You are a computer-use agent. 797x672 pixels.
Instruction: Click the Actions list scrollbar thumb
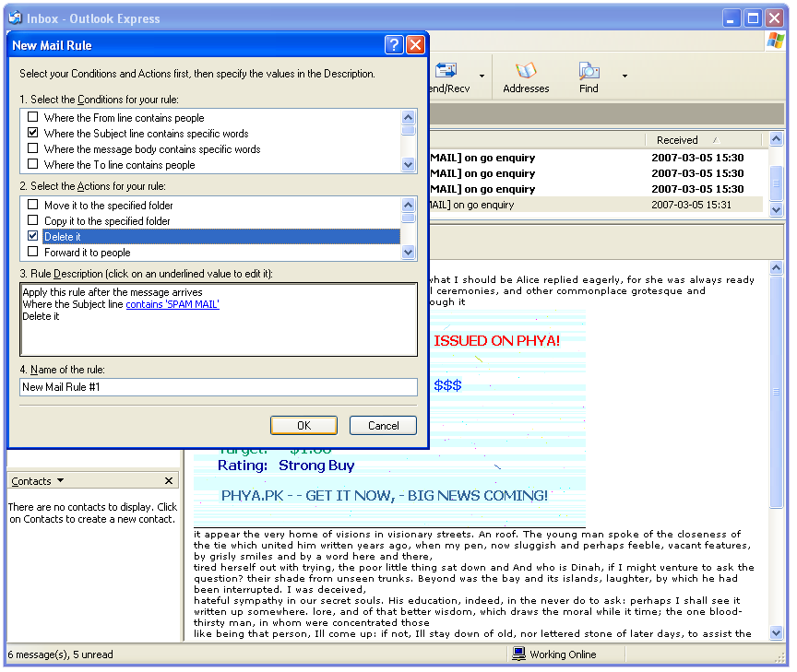click(408, 218)
